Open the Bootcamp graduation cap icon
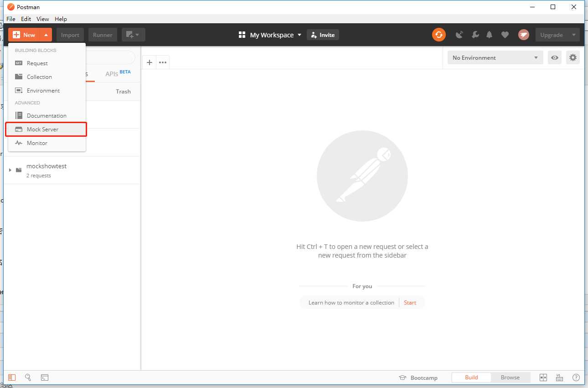588x388 pixels. tap(402, 378)
